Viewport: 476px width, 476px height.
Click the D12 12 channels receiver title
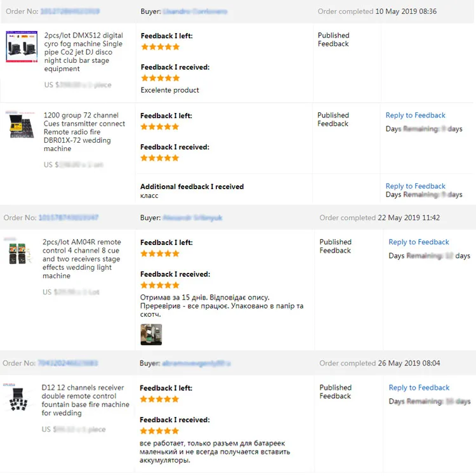point(85,400)
